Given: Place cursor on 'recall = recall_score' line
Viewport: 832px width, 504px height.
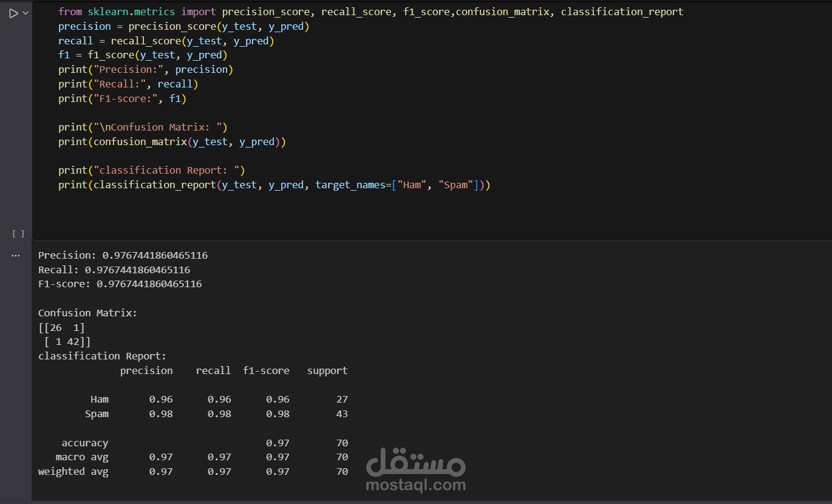Looking at the screenshot, I should pos(166,41).
